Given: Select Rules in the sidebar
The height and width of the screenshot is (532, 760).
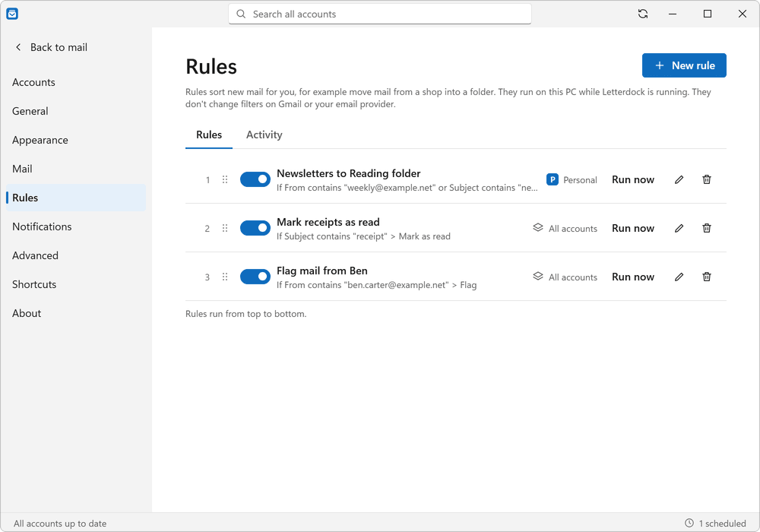Looking at the screenshot, I should click(75, 198).
